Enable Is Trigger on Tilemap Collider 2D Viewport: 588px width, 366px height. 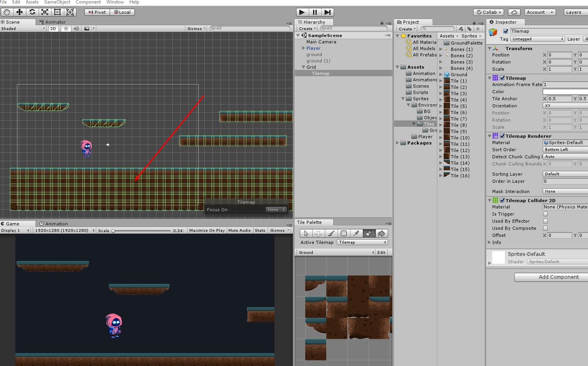545,214
